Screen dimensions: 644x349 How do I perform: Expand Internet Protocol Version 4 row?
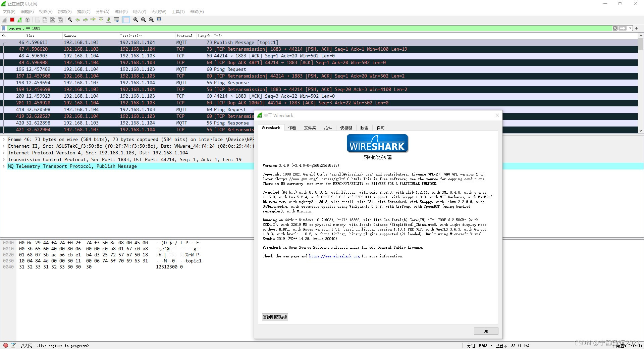click(4, 153)
